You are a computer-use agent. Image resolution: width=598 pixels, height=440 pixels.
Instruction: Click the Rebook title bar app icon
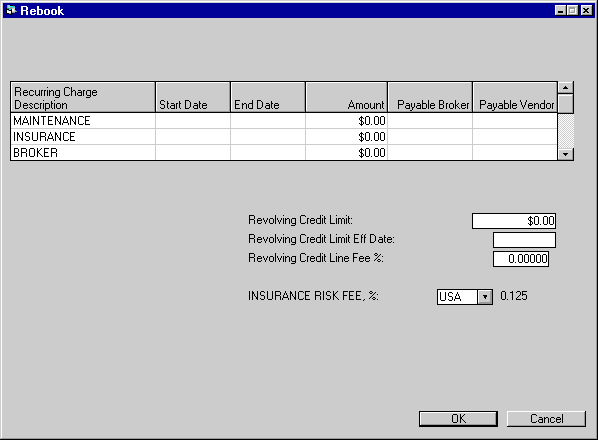click(x=11, y=10)
